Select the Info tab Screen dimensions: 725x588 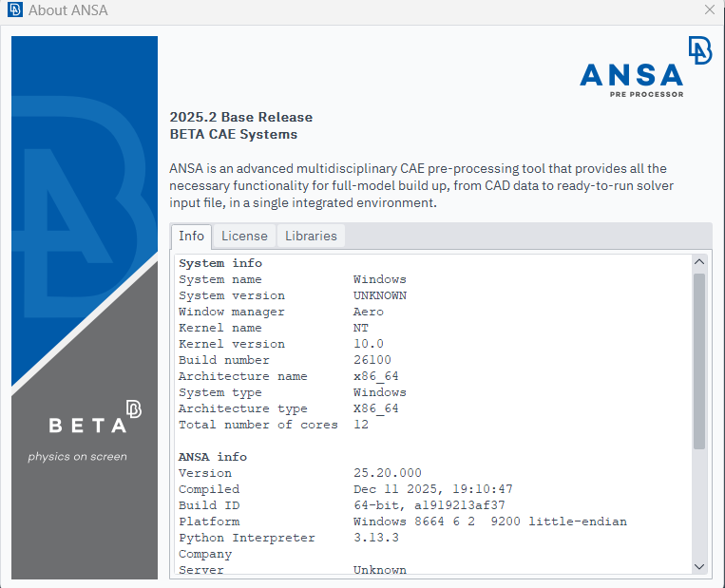191,236
